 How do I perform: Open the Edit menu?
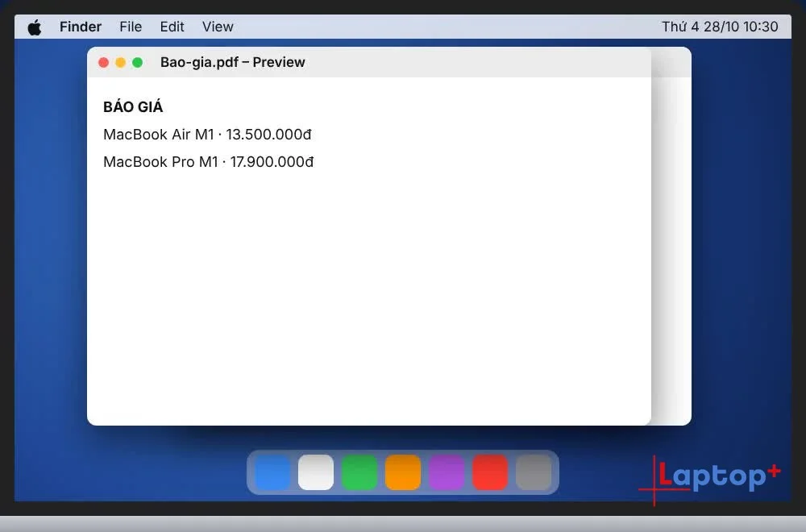(x=172, y=27)
